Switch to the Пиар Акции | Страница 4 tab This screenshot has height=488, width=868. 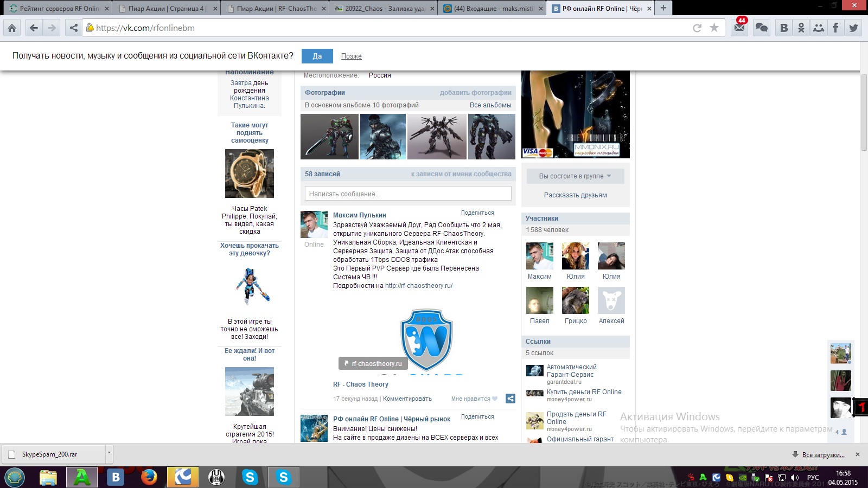click(167, 8)
